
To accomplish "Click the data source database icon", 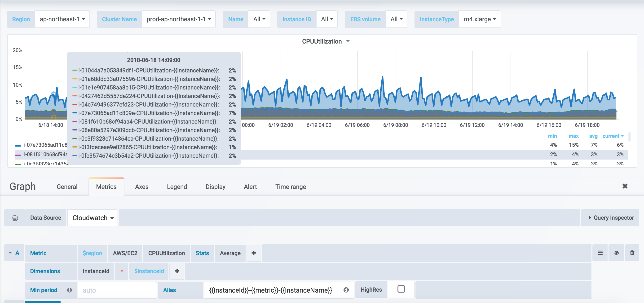I will 15,218.
